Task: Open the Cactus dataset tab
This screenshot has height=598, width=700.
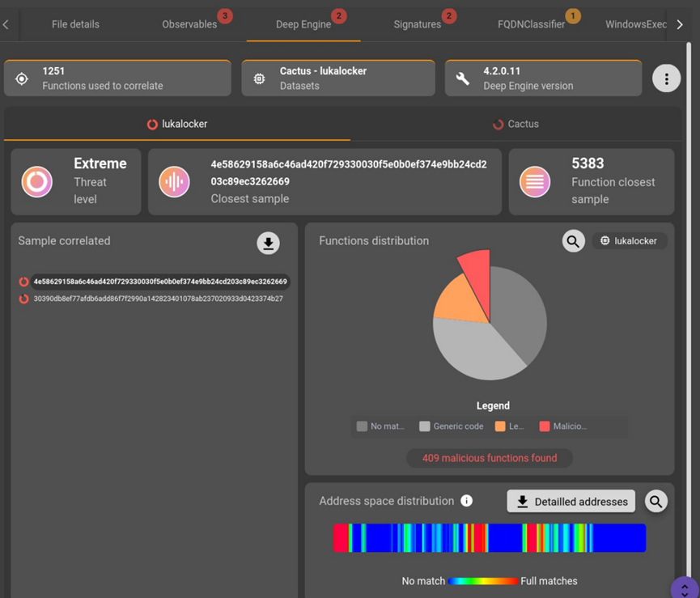Action: click(515, 125)
